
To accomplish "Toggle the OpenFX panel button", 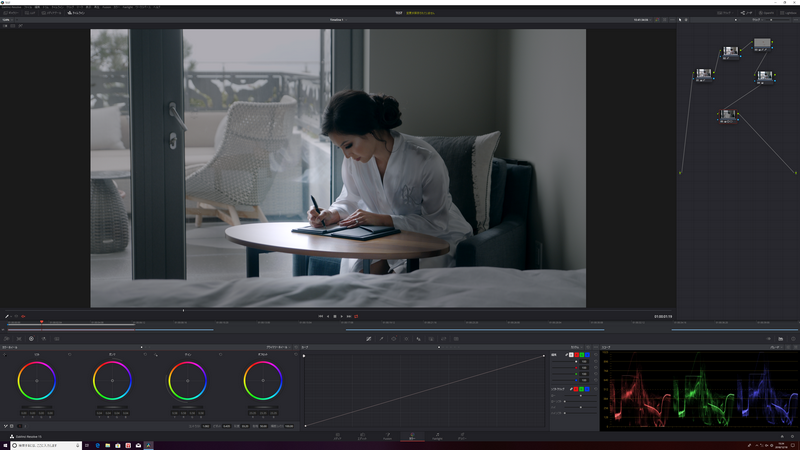I will coord(766,13).
